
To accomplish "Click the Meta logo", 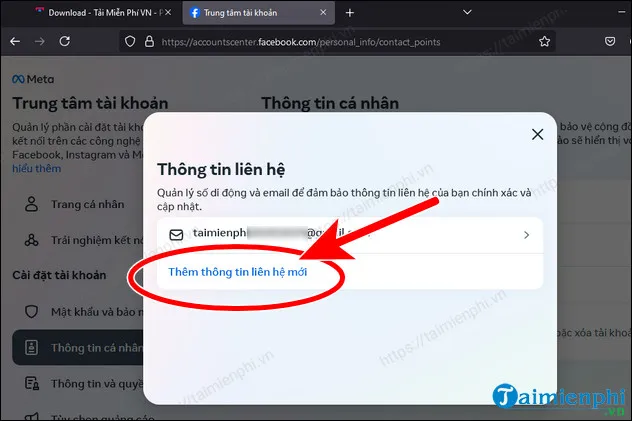I will click(x=33, y=79).
